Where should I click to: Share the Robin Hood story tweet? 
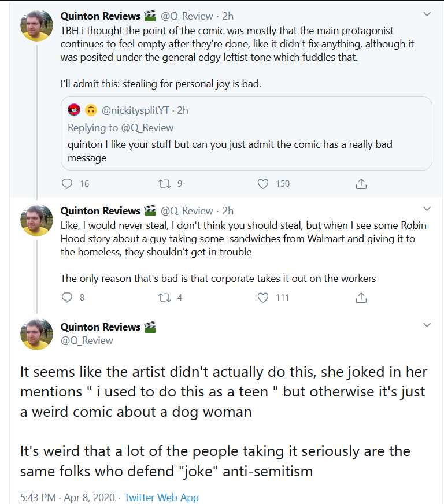361,298
